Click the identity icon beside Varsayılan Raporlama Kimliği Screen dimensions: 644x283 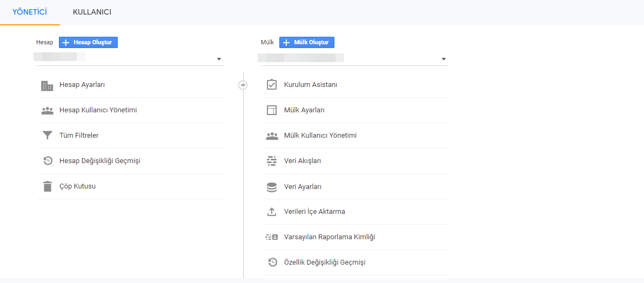271,237
